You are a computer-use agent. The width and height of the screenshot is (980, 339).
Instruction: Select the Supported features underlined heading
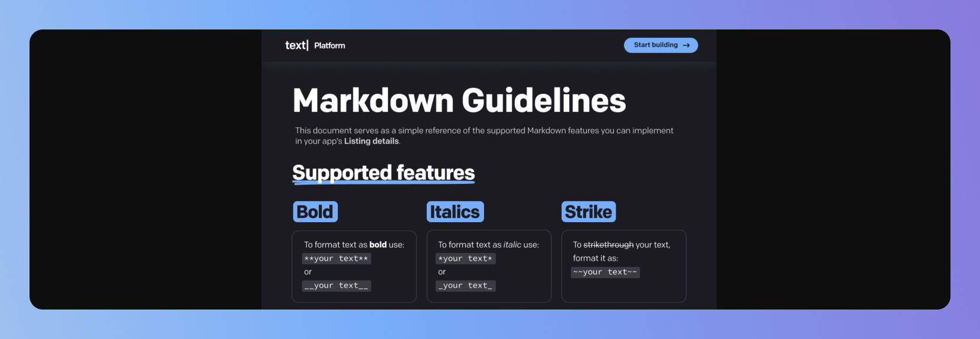pos(383,173)
